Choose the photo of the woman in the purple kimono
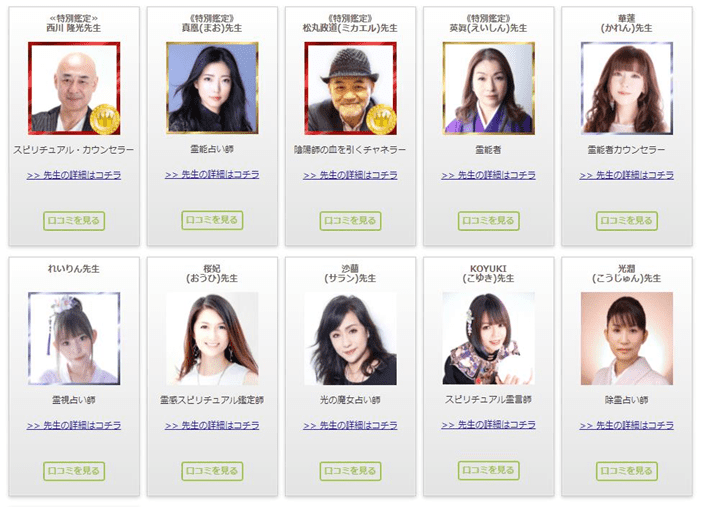704x507 pixels. point(488,88)
